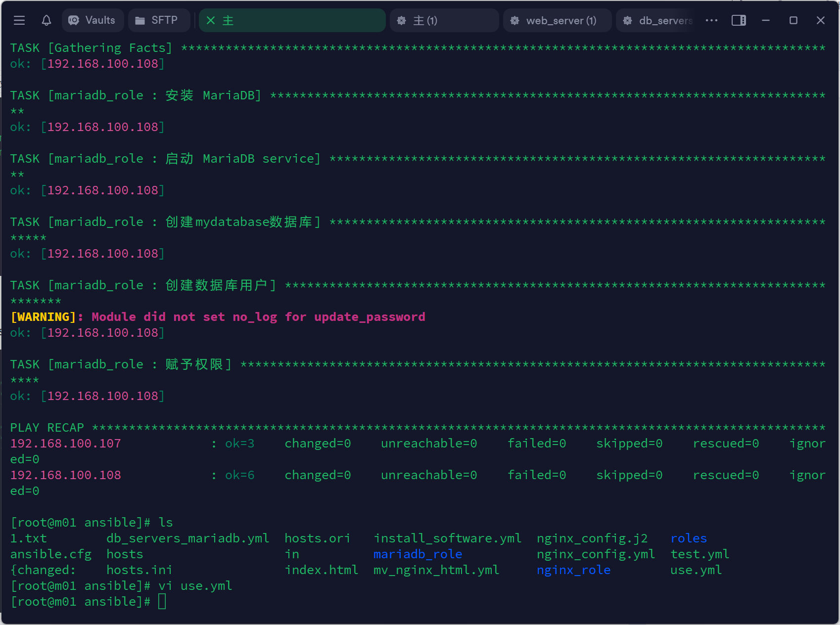Click 'mv_nginx_html.yml' file name
This screenshot has width=840, height=625.
[436, 570]
